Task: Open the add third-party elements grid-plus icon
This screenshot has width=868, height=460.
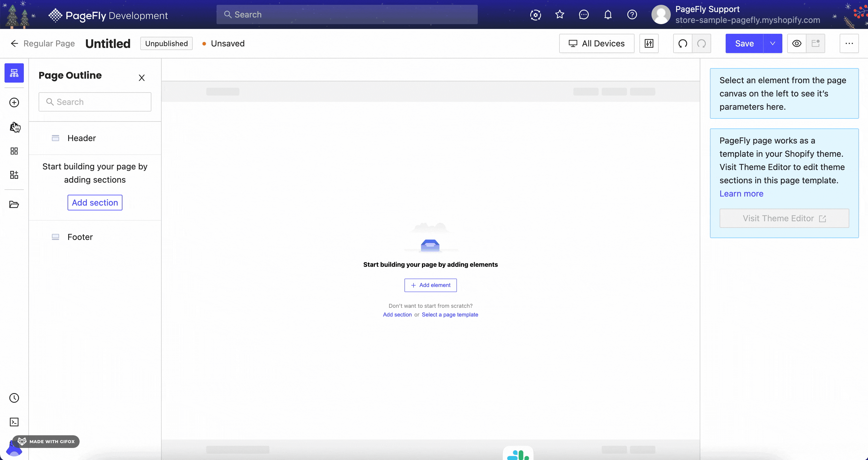Action: click(x=14, y=175)
